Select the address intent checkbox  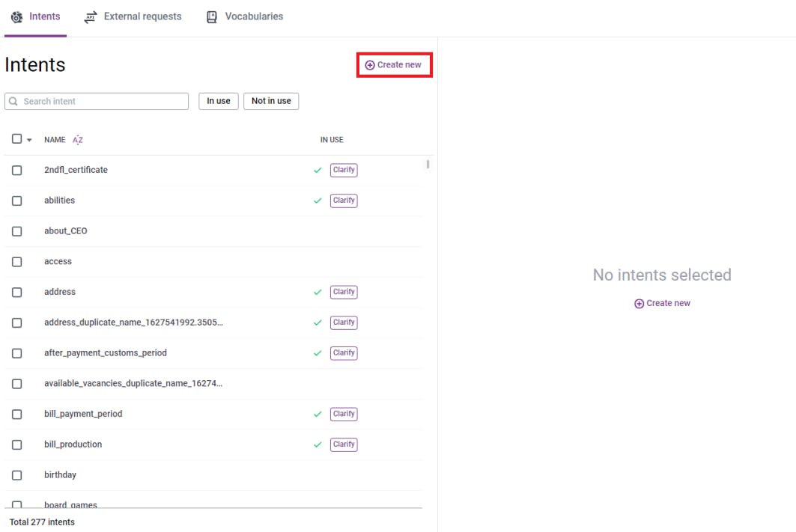[x=16, y=292]
